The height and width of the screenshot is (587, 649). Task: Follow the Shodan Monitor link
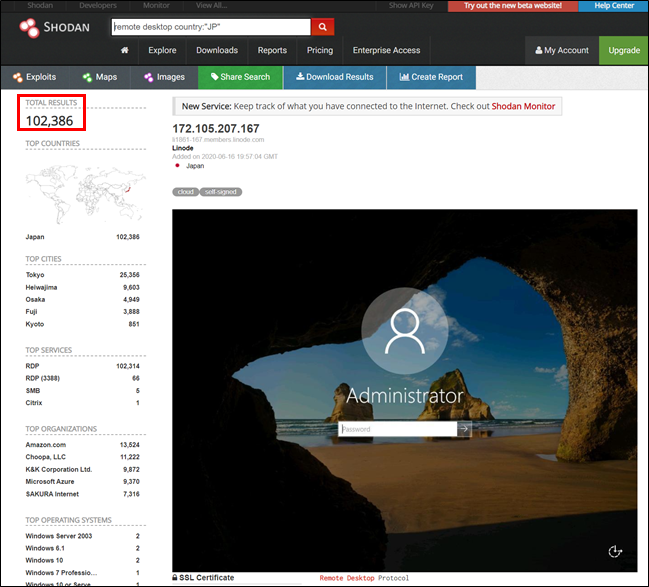pyautogui.click(x=523, y=106)
